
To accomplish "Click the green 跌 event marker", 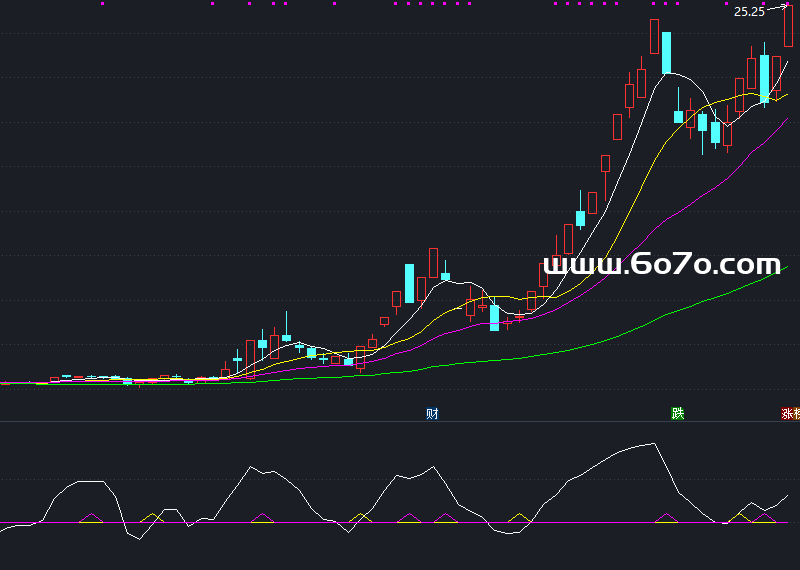I will (x=677, y=413).
